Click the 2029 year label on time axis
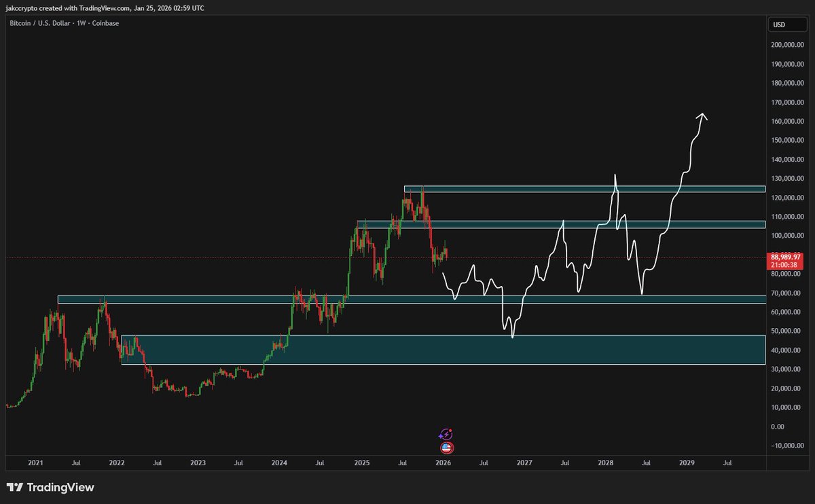 click(687, 463)
